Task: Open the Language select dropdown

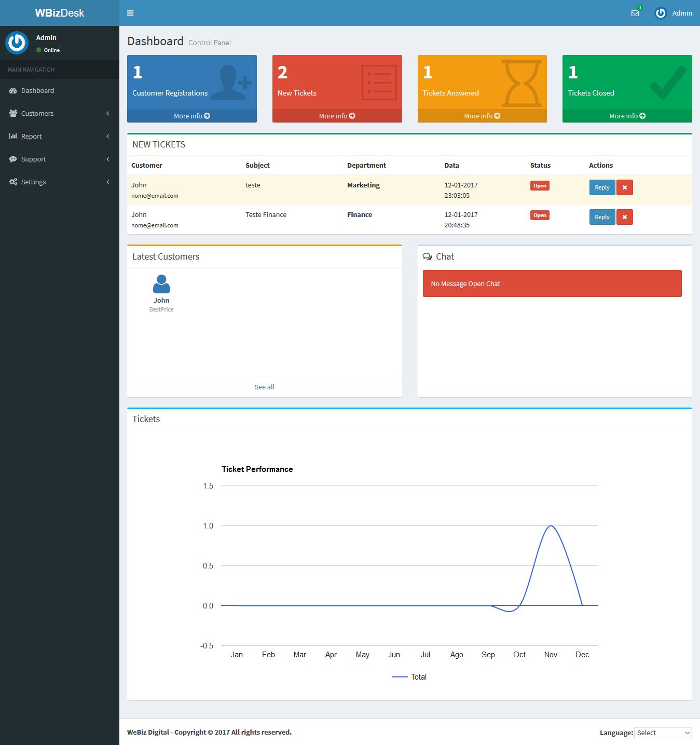Action: (x=663, y=733)
